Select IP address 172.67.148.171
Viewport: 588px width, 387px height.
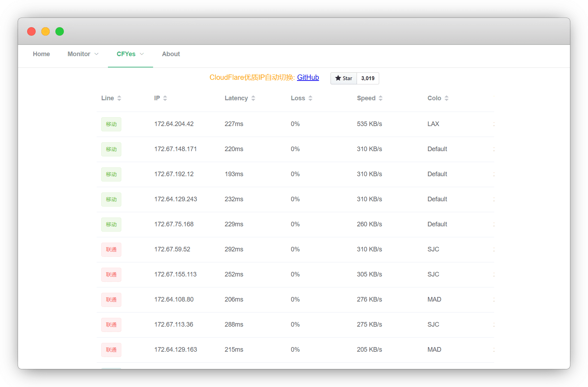point(175,149)
